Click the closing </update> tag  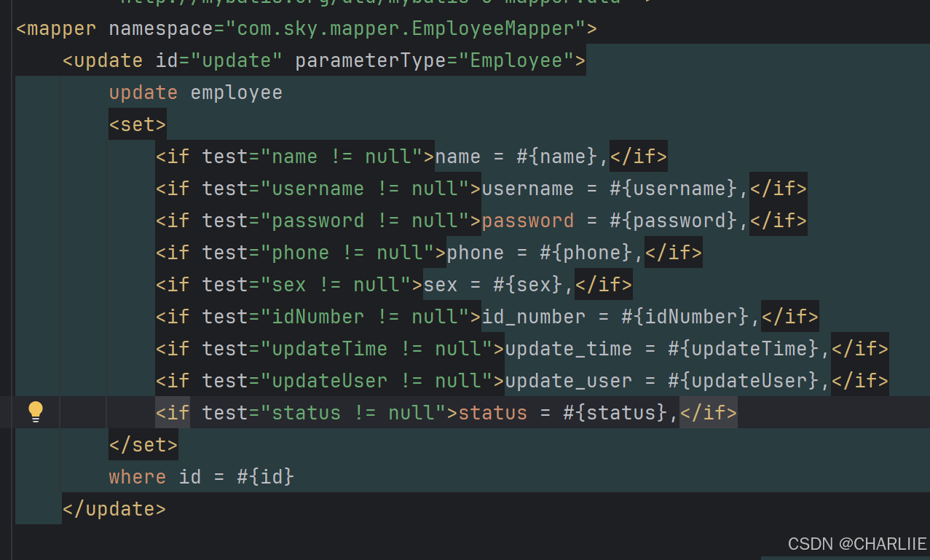pyautogui.click(x=114, y=508)
